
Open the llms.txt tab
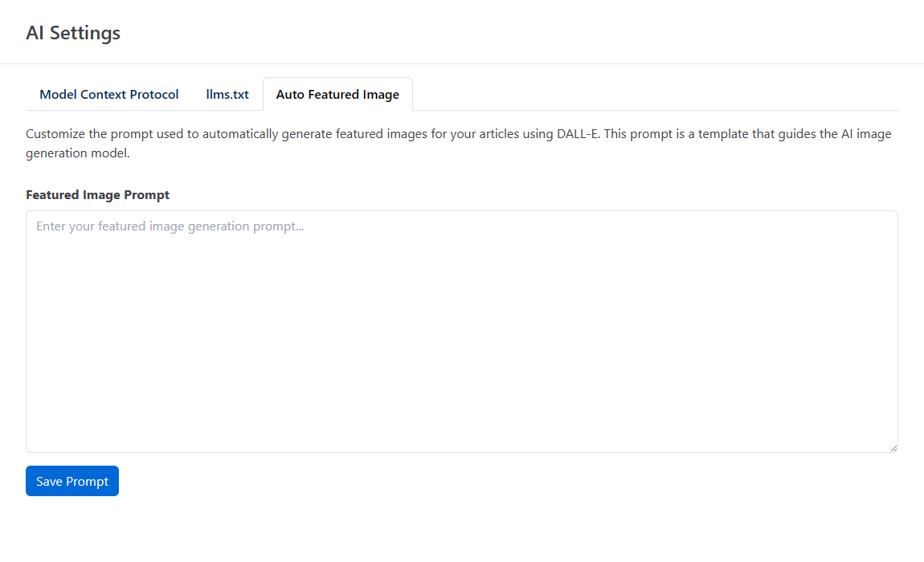pyautogui.click(x=227, y=94)
